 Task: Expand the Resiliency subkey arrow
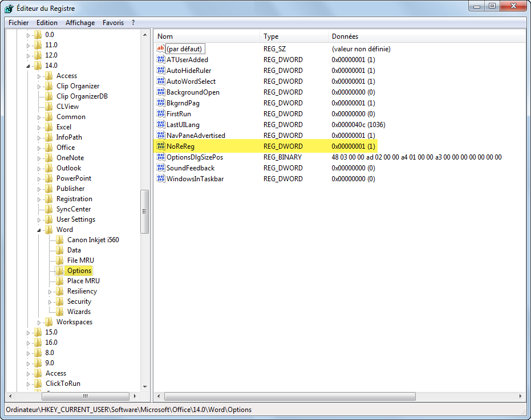pyautogui.click(x=50, y=292)
